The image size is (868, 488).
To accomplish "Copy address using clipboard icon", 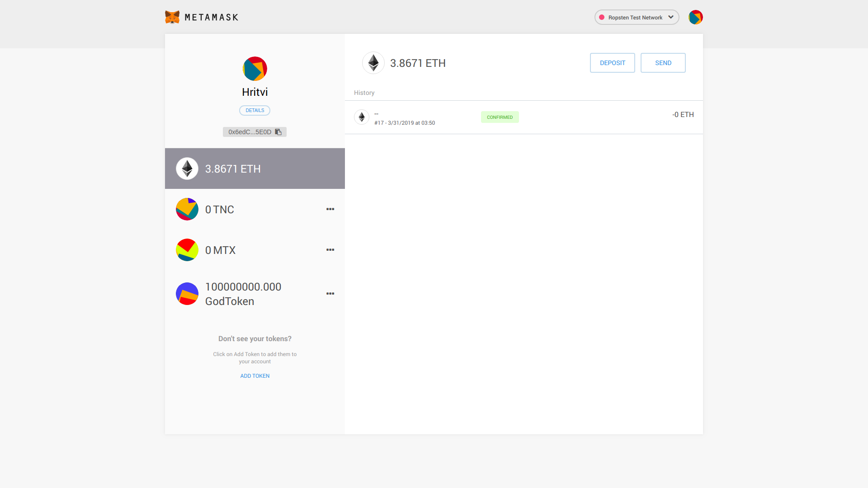I will click(278, 132).
